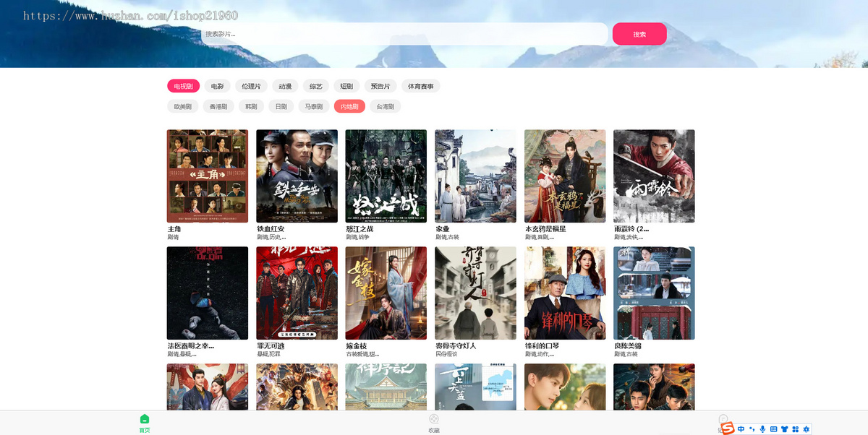Filter by 内地剧 subcategory
This screenshot has height=435, width=868.
pos(349,106)
